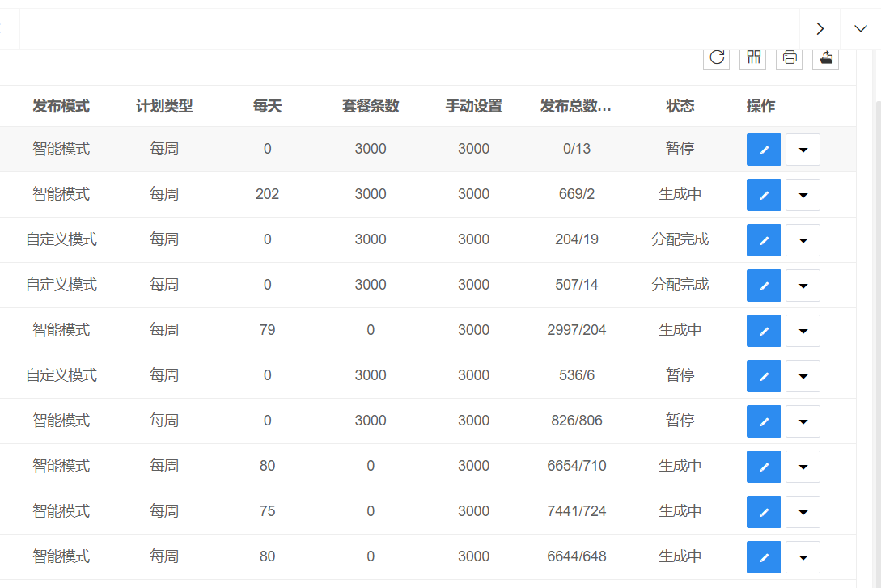Select the 2997/204 publish total cell
Image resolution: width=881 pixels, height=588 pixels.
pyautogui.click(x=577, y=330)
